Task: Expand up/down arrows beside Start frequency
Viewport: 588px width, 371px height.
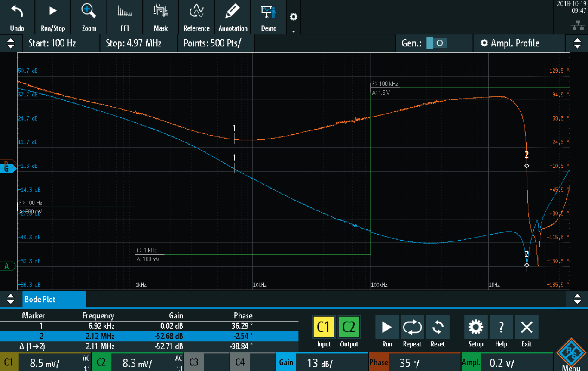Action: tap(11, 43)
